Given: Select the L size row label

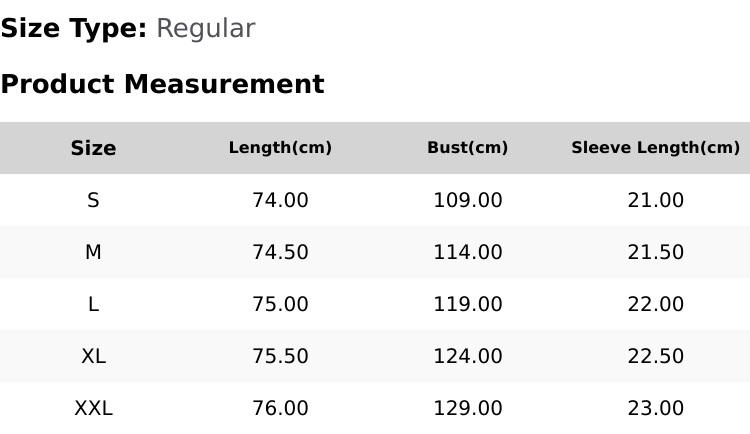Looking at the screenshot, I should tap(93, 304).
